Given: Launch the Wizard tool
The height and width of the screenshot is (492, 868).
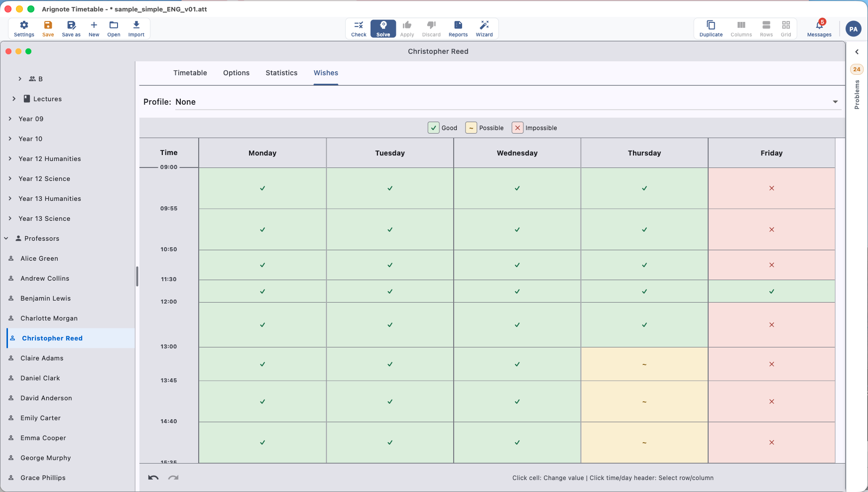Looking at the screenshot, I should 484,29.
